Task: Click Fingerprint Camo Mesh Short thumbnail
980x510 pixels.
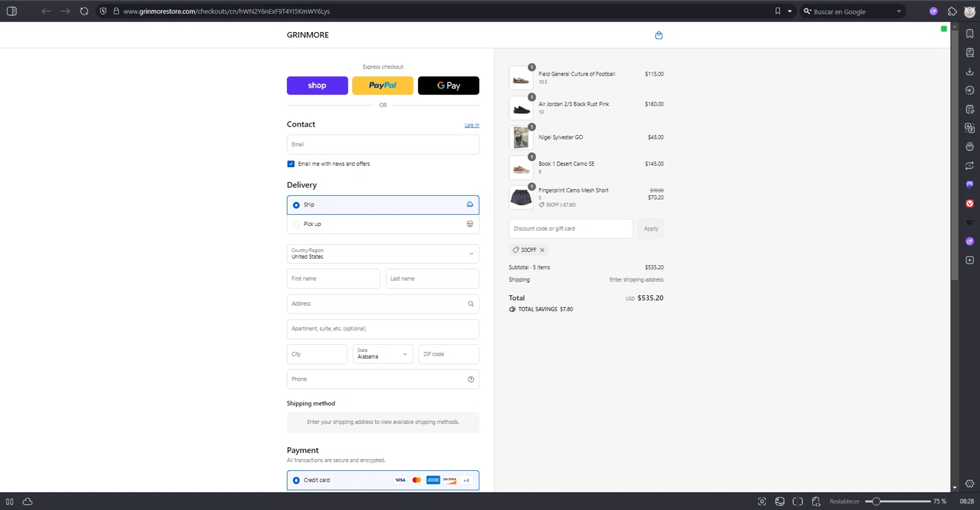Action: [x=521, y=197]
